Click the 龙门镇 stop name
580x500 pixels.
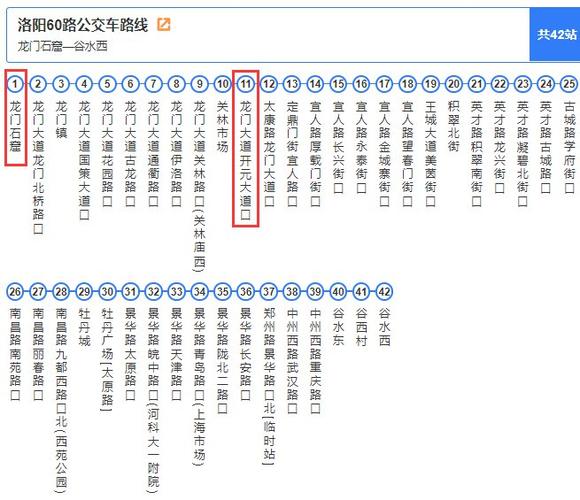tap(61, 119)
